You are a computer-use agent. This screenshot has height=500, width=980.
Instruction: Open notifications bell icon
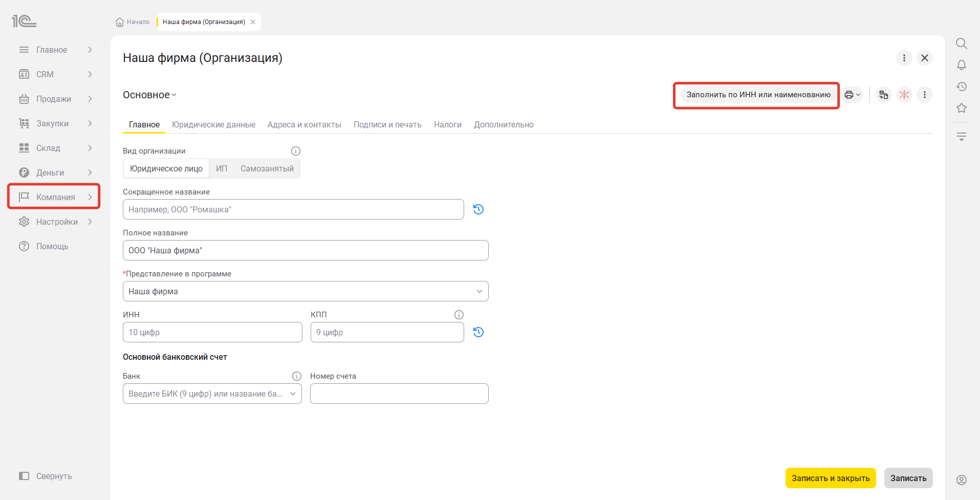click(x=961, y=65)
